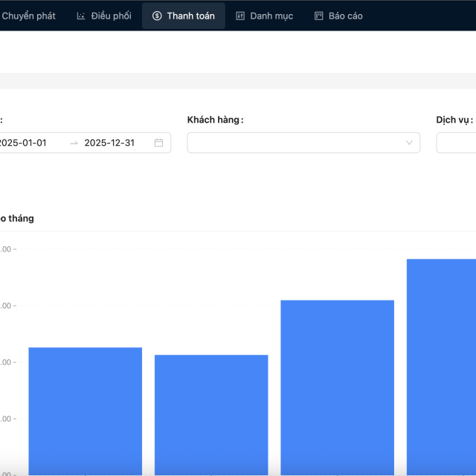The width and height of the screenshot is (476, 476).
Task: Open the Điều phối menu
Action: (x=104, y=16)
